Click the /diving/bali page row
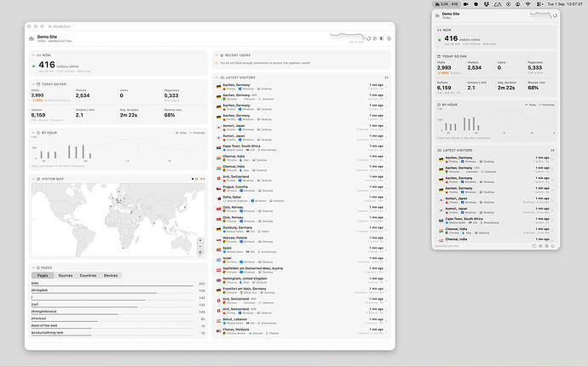 [x=118, y=291]
